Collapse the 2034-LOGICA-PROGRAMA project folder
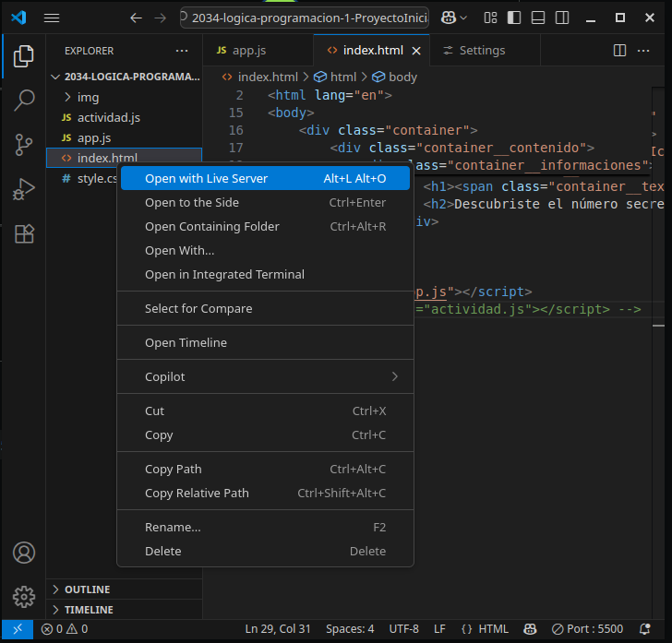The width and height of the screenshot is (672, 643). tap(126, 77)
